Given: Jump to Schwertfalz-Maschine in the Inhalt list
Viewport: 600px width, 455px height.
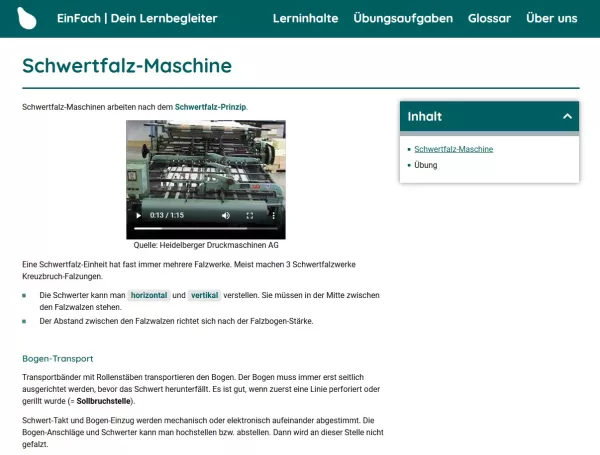Looking at the screenshot, I should point(453,149).
